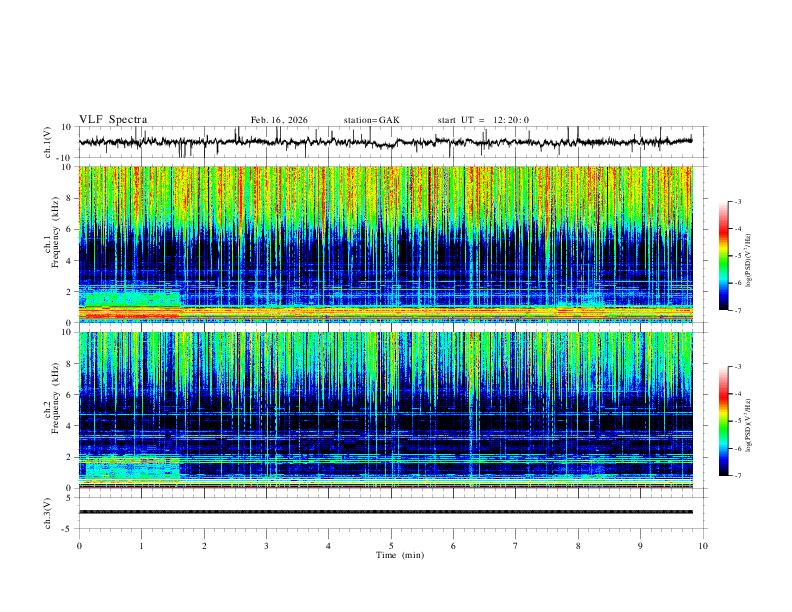Click the ch.2 "Frequency (kHz)" axis label

coord(55,397)
